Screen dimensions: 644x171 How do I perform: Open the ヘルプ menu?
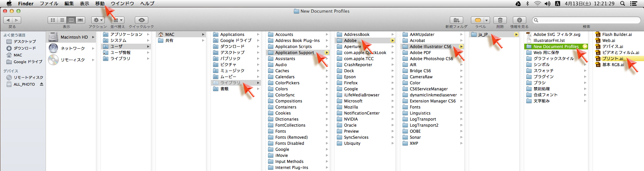pyautogui.click(x=147, y=3)
